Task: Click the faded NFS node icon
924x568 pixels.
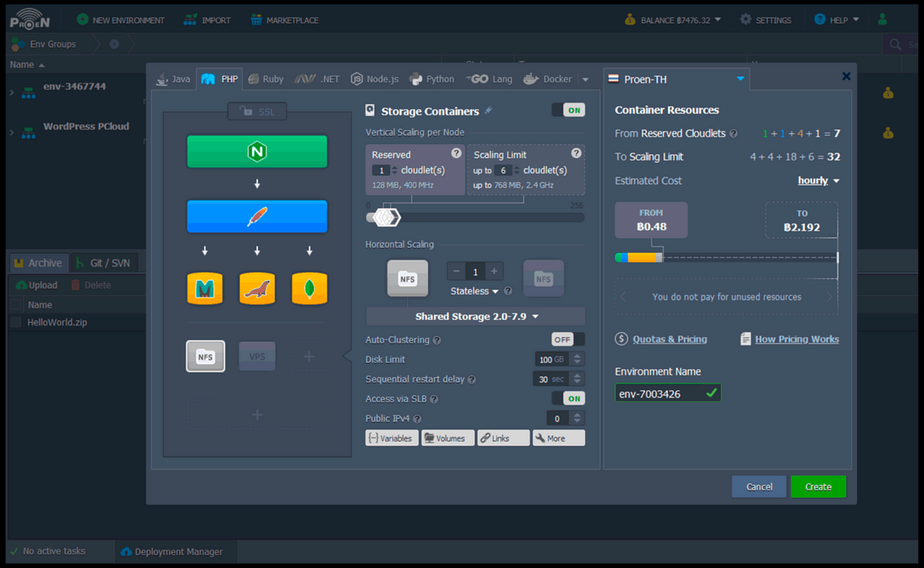Action: tap(543, 278)
